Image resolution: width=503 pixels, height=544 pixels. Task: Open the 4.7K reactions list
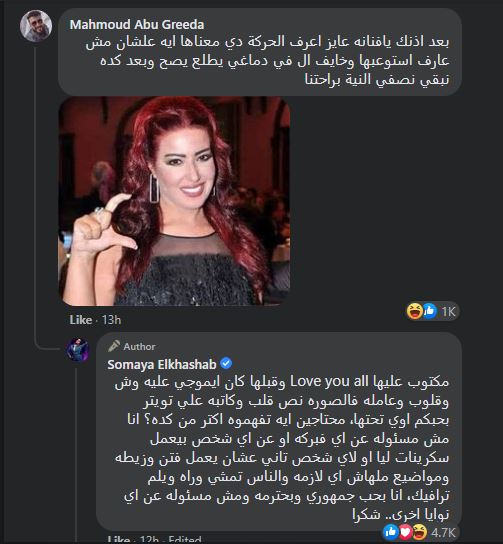click(443, 532)
